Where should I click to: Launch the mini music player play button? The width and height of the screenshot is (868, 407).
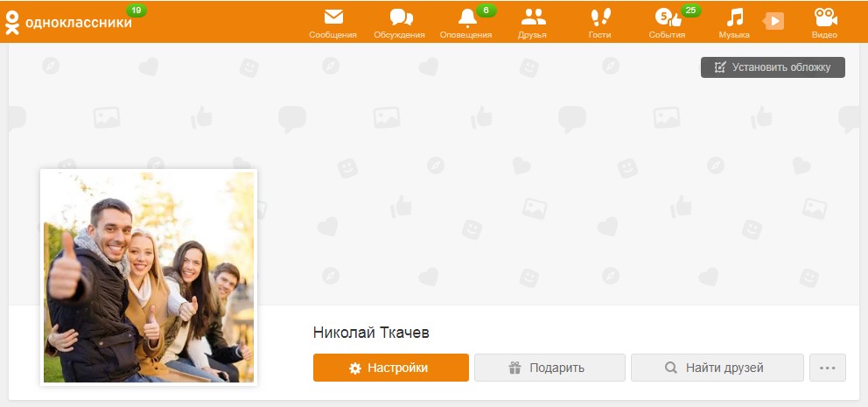(773, 21)
